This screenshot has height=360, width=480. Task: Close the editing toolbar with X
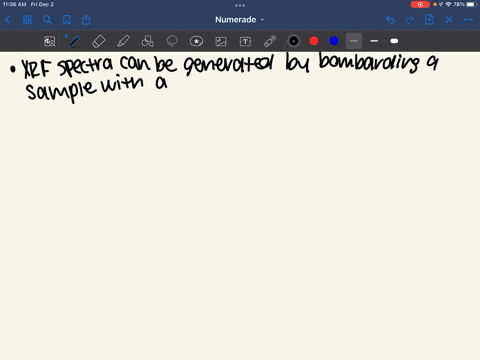tap(449, 20)
